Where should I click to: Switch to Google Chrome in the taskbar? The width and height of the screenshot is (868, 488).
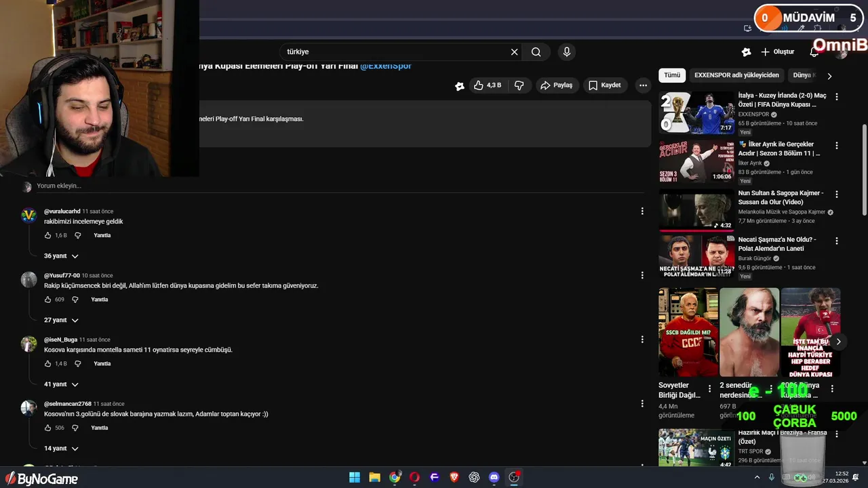click(x=395, y=477)
